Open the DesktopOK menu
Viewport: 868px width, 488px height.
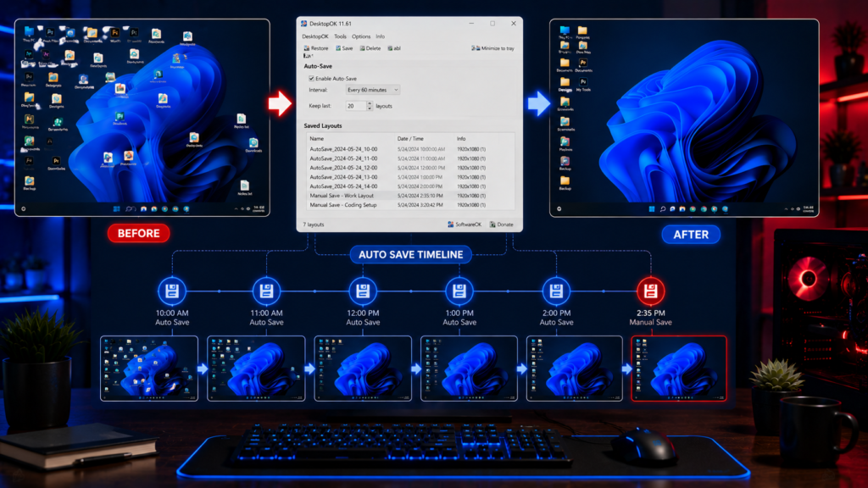pyautogui.click(x=315, y=36)
